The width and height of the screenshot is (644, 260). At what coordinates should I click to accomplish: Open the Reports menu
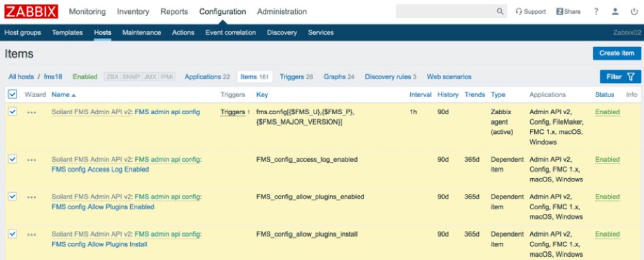click(x=174, y=11)
